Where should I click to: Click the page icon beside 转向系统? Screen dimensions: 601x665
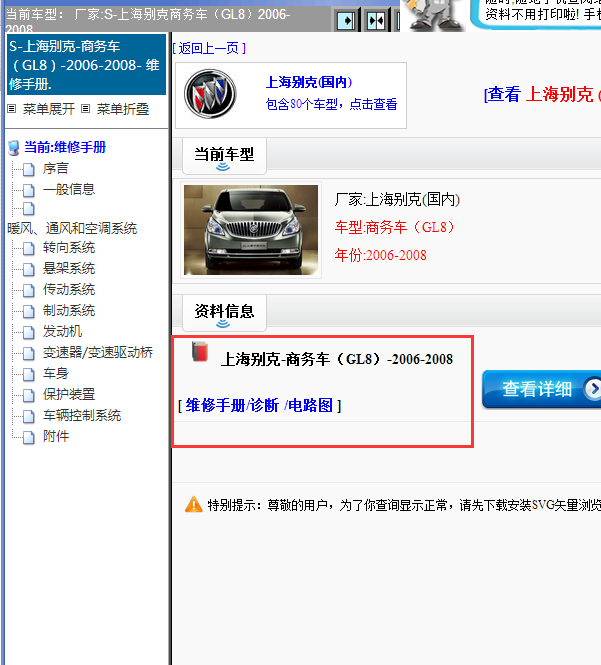28,248
